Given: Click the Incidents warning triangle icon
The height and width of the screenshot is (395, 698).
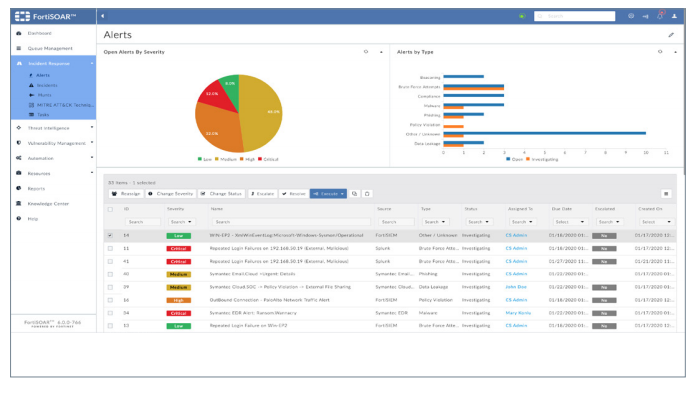Looking at the screenshot, I should coord(31,85).
